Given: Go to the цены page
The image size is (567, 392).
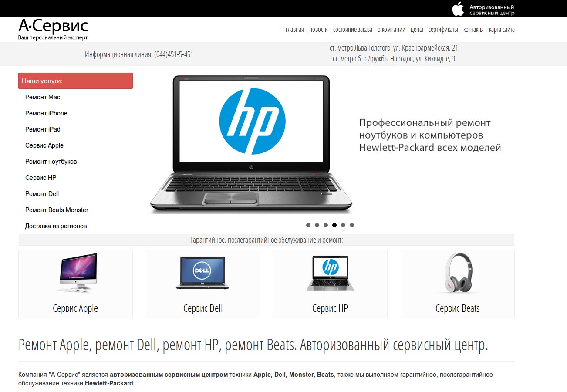Looking at the screenshot, I should point(417,30).
